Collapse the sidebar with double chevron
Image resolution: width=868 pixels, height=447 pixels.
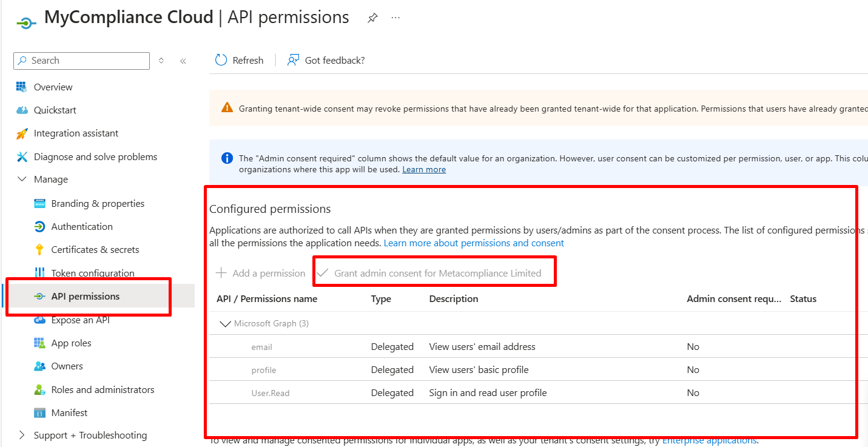[183, 61]
